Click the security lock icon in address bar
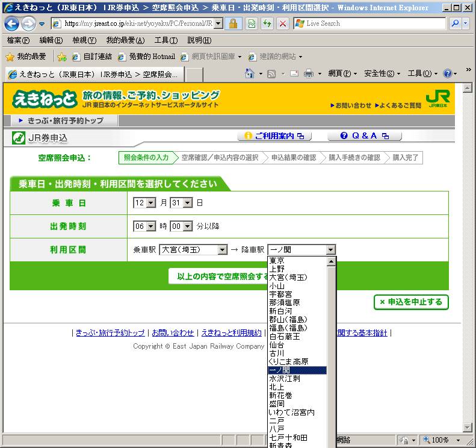Screen dimensions: 476x448 pos(233,23)
